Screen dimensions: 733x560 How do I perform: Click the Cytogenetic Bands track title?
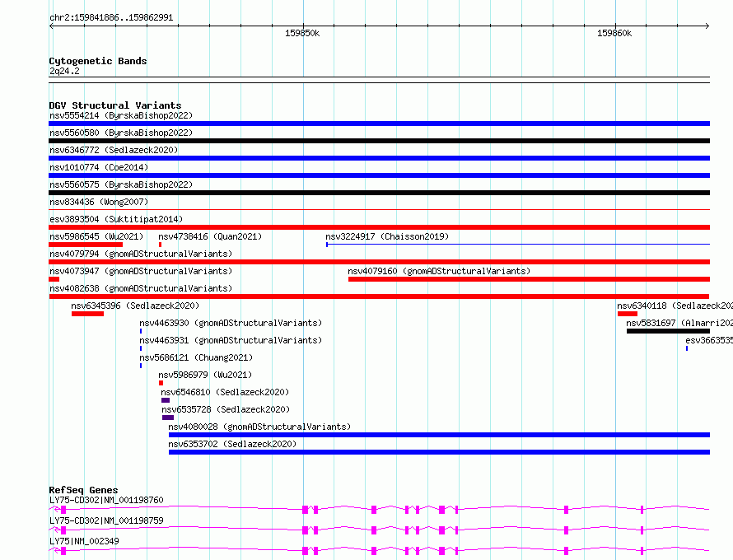click(98, 61)
